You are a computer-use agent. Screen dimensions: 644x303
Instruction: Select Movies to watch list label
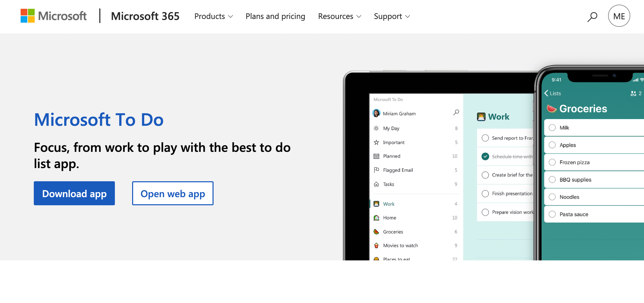pos(400,246)
